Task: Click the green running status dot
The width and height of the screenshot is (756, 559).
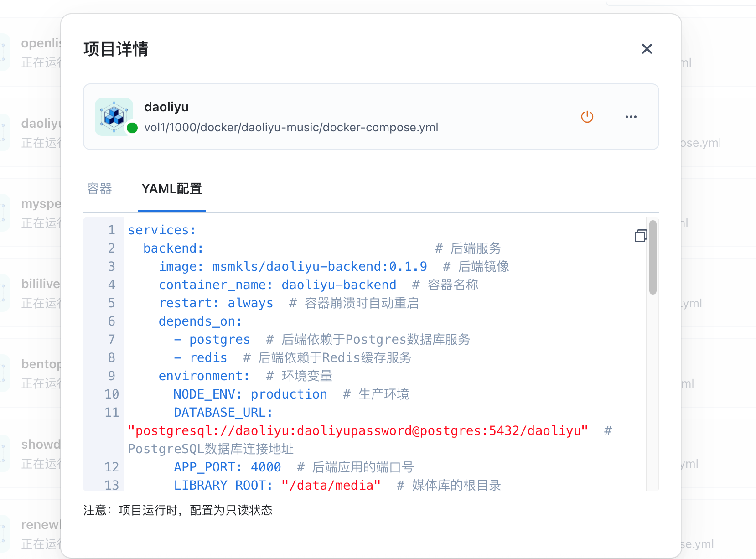Action: tap(132, 128)
